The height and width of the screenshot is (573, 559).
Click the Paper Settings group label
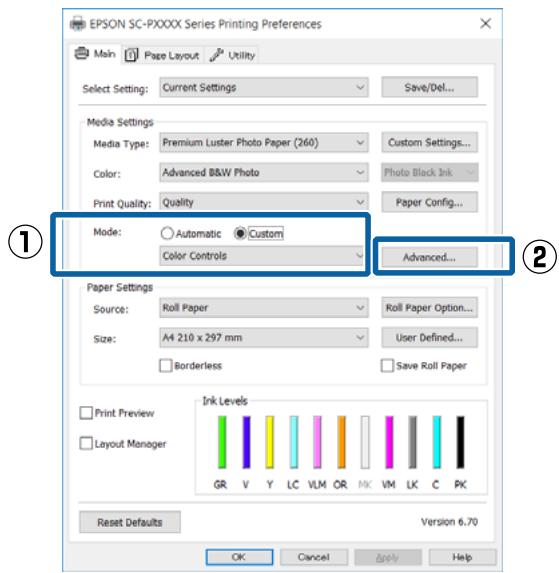[119, 288]
